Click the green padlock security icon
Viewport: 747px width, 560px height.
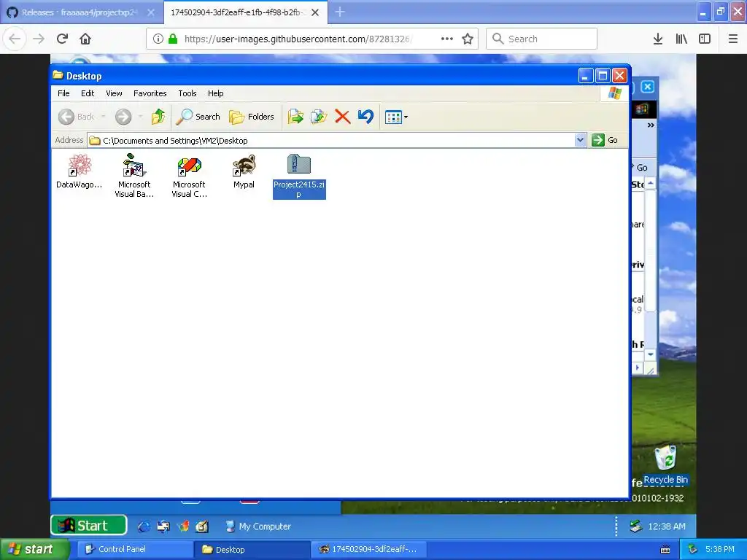click(173, 39)
